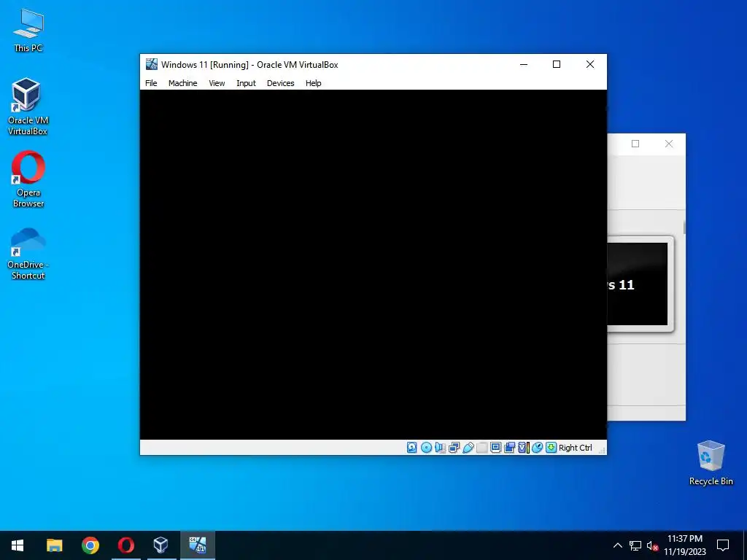The image size is (747, 560).
Task: Close the background VirtualBox Manager window
Action: pyautogui.click(x=669, y=144)
